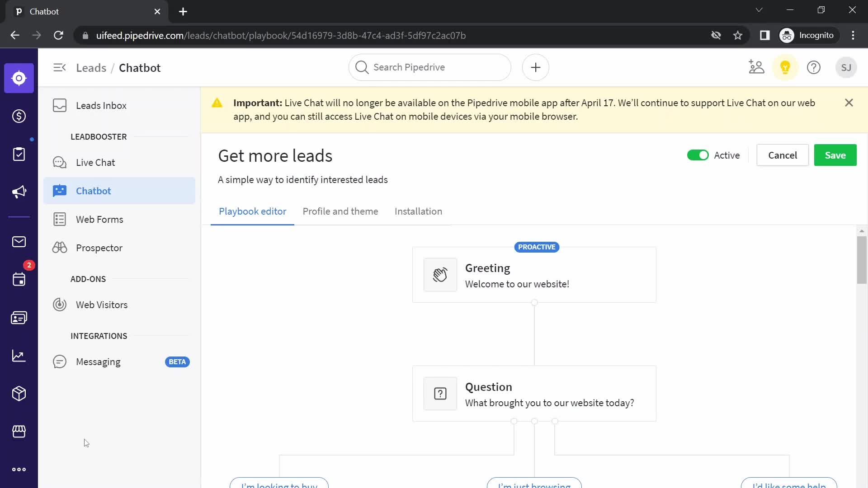This screenshot has height=488, width=868.
Task: Open the Marketplace storefront icon
Action: [x=19, y=432]
